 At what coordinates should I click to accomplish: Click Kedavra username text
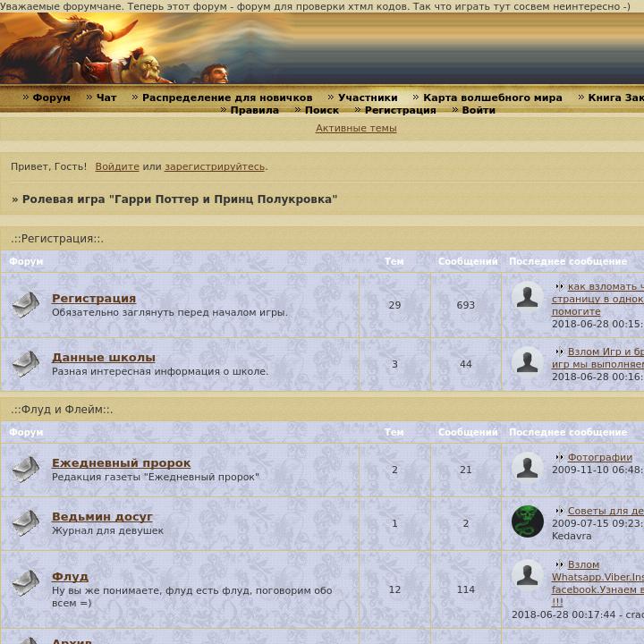tap(572, 537)
